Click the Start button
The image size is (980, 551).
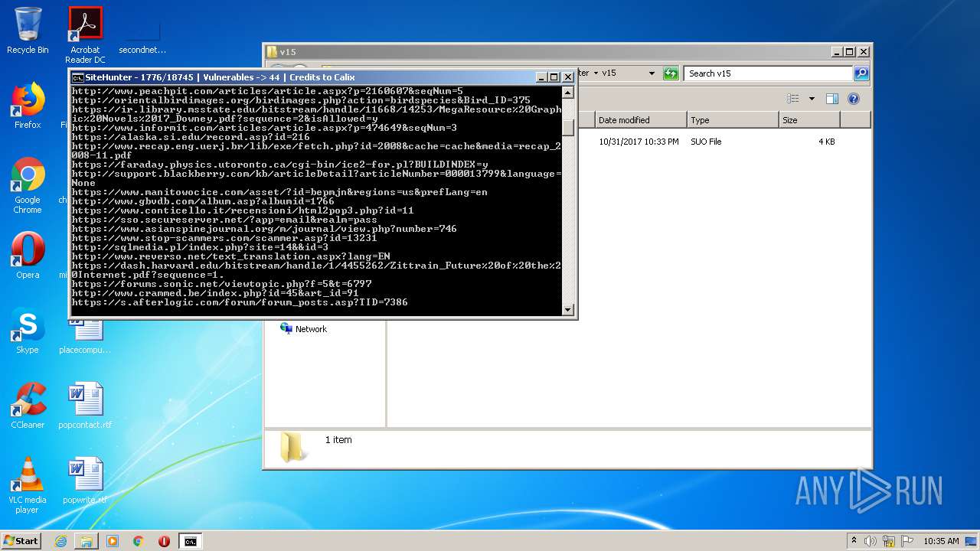(x=21, y=541)
